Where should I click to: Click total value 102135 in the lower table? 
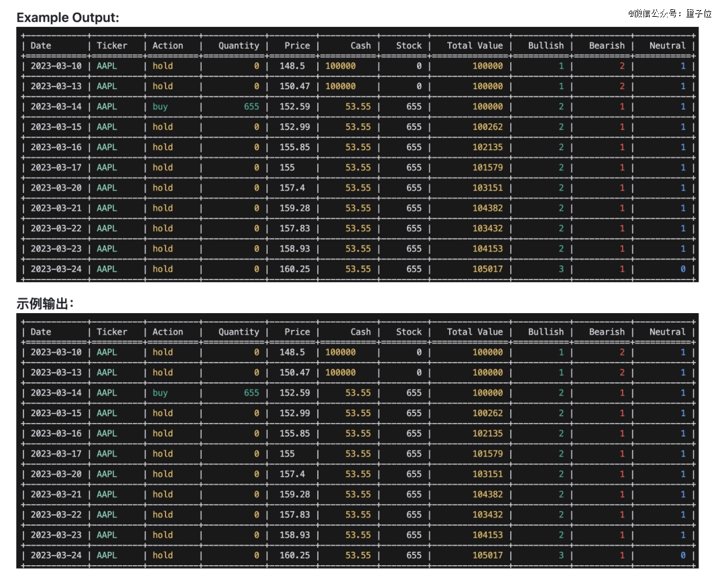(487, 433)
